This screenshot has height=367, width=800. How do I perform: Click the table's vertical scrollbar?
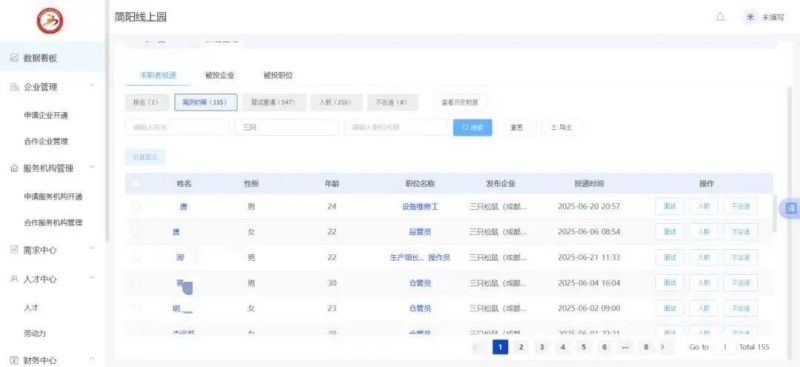coord(775,213)
